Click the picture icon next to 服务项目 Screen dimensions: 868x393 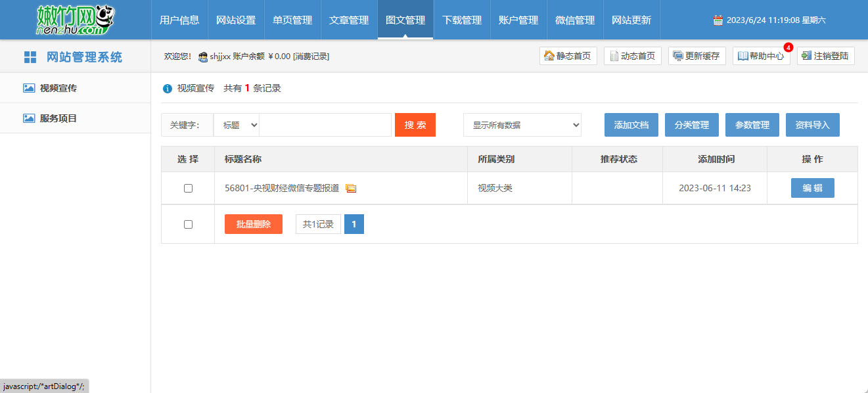coord(29,118)
